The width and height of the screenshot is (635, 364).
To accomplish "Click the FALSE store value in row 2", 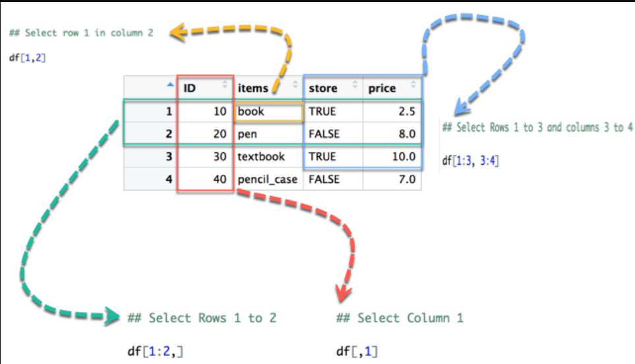I will pyautogui.click(x=324, y=134).
